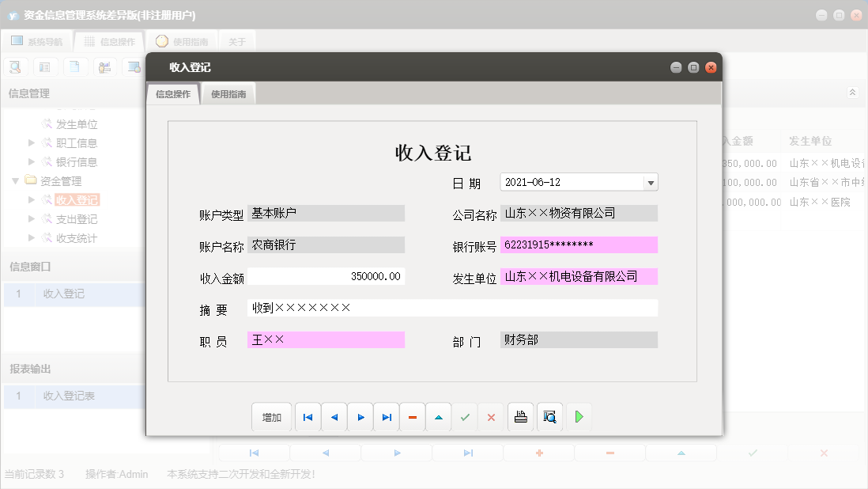Viewport: 868px width, 489px height.
Task: Open the 日期 date picker dropdown
Action: (650, 182)
